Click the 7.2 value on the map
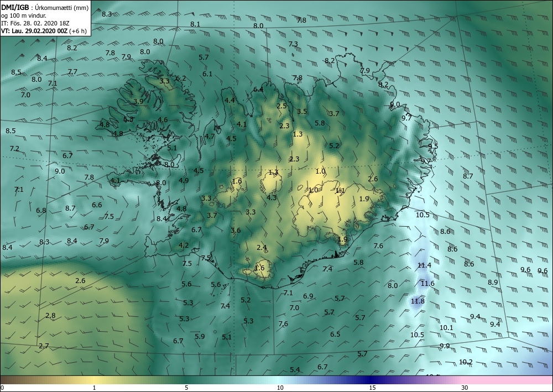Viewport: 553px width, 392px height. 14,149
